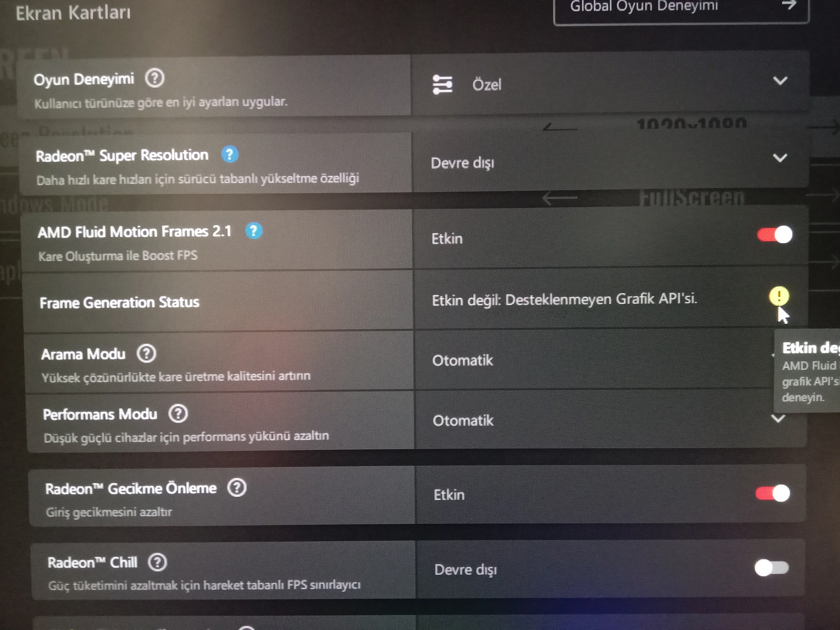Viewport: 840px width, 630px height.
Task: Click Performans Modu help question icon
Action: [178, 414]
